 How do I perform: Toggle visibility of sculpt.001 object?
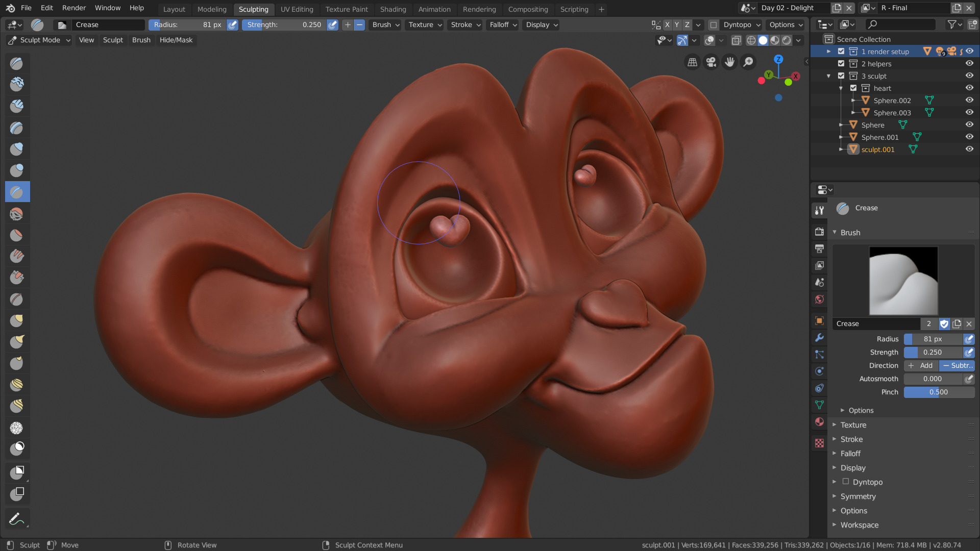click(970, 148)
